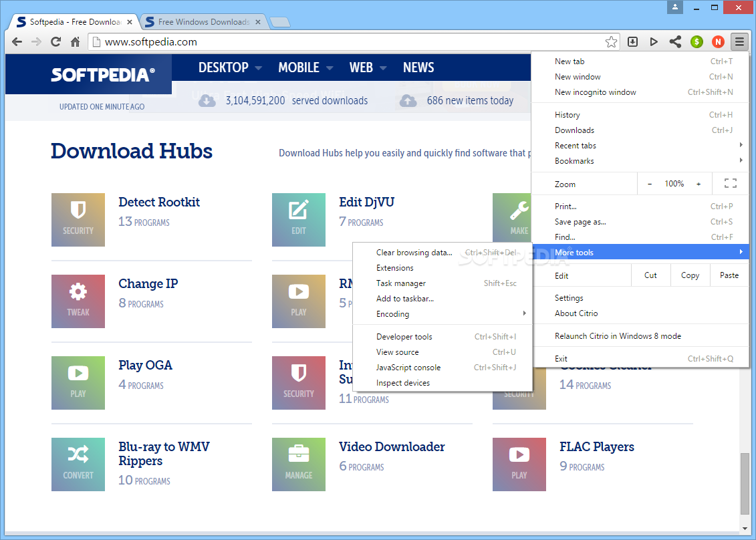This screenshot has height=540, width=756.
Task: Click the green dollar extension icon
Action: pyautogui.click(x=697, y=42)
